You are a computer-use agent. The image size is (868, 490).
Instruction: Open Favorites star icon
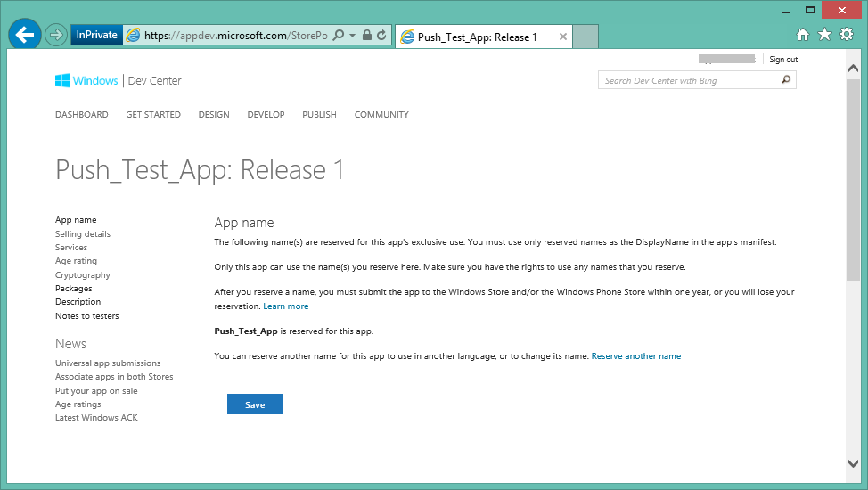(x=825, y=35)
